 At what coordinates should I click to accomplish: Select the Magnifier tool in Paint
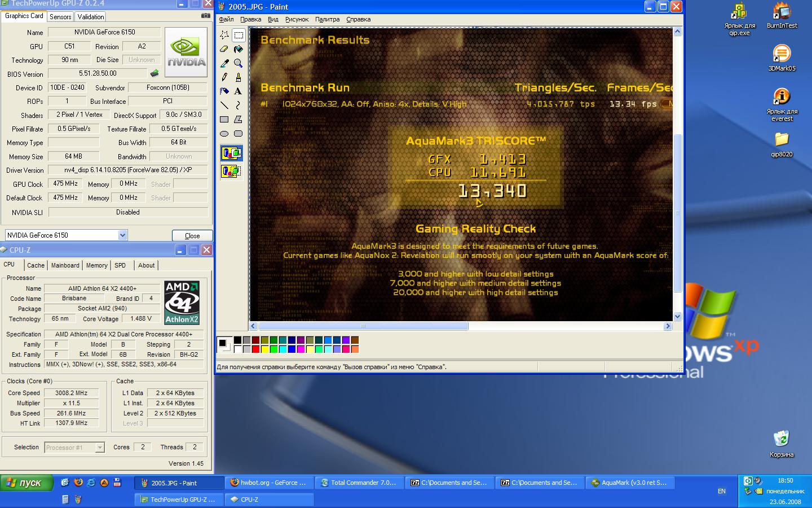pos(239,63)
